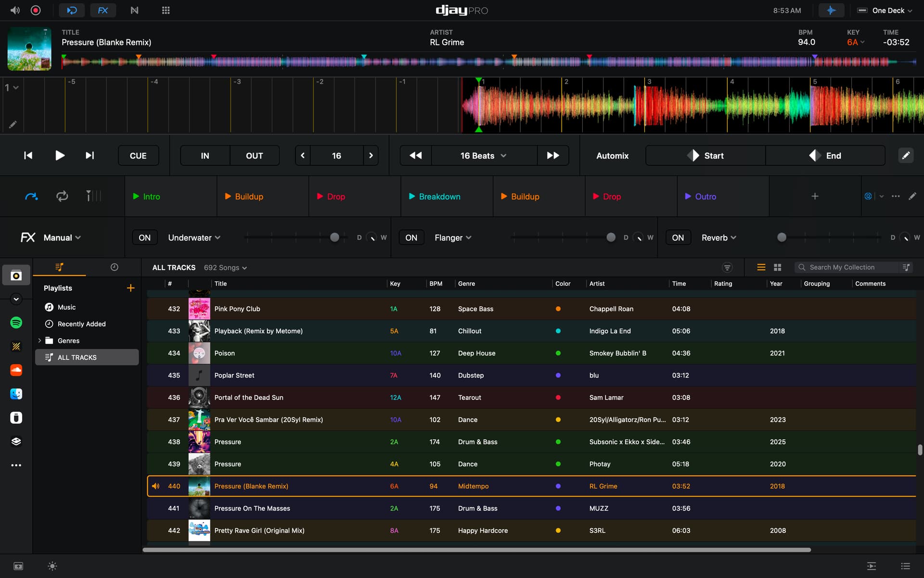Toggle the Flanger effect ON button
This screenshot has height=578, width=924.
[x=411, y=237]
